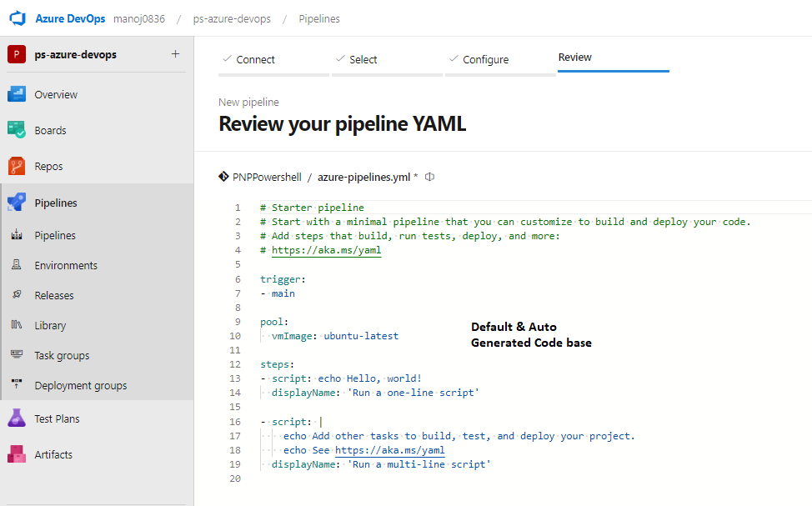Click the Azure DevOps logo icon

point(18,18)
